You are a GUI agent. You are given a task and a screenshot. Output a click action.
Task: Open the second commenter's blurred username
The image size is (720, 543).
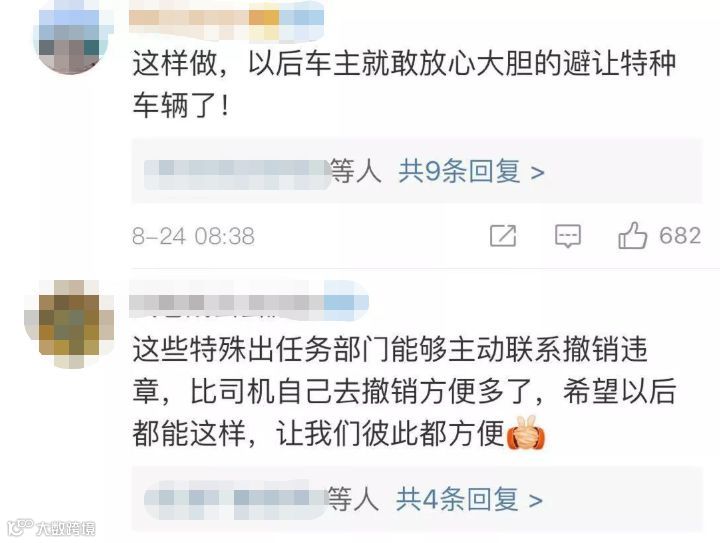pos(249,301)
